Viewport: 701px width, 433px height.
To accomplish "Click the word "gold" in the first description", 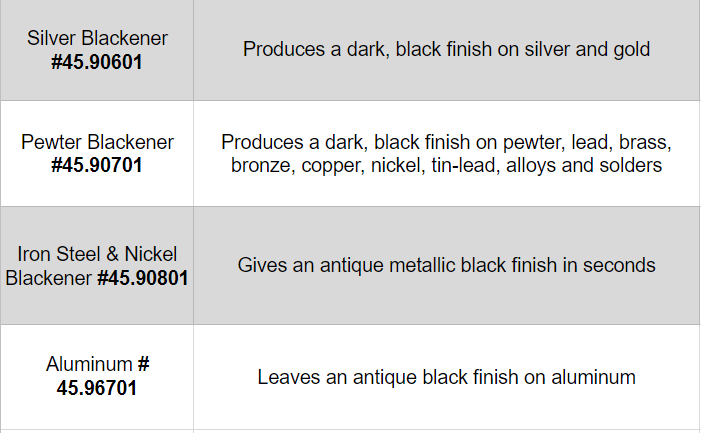I will [x=632, y=48].
